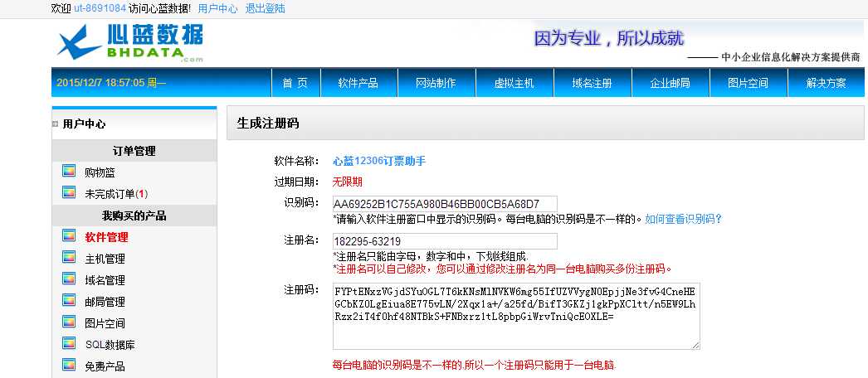Click the icon beside 主机管理
This screenshot has height=378, width=868.
[69, 258]
